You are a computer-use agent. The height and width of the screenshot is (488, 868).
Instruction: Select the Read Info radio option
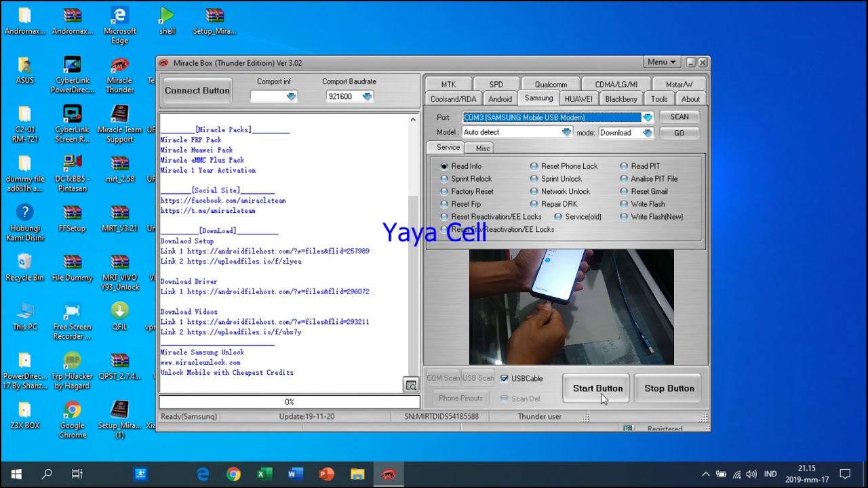[x=460, y=166]
